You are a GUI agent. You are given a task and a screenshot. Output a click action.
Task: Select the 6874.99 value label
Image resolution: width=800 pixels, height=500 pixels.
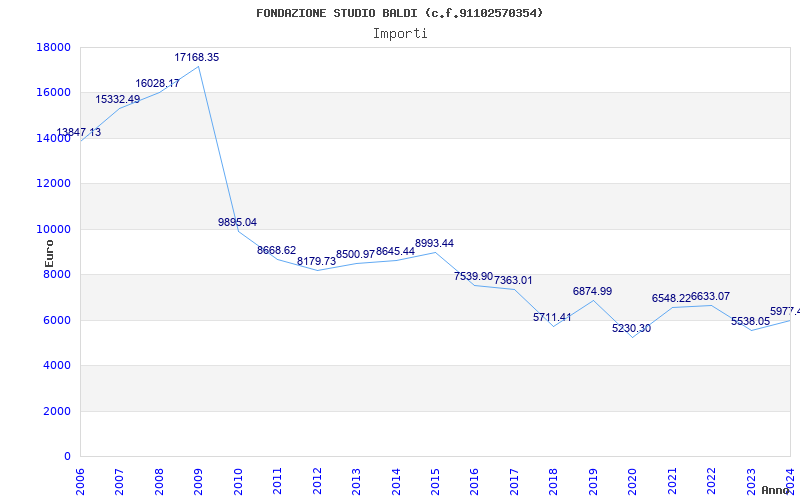[x=592, y=292]
